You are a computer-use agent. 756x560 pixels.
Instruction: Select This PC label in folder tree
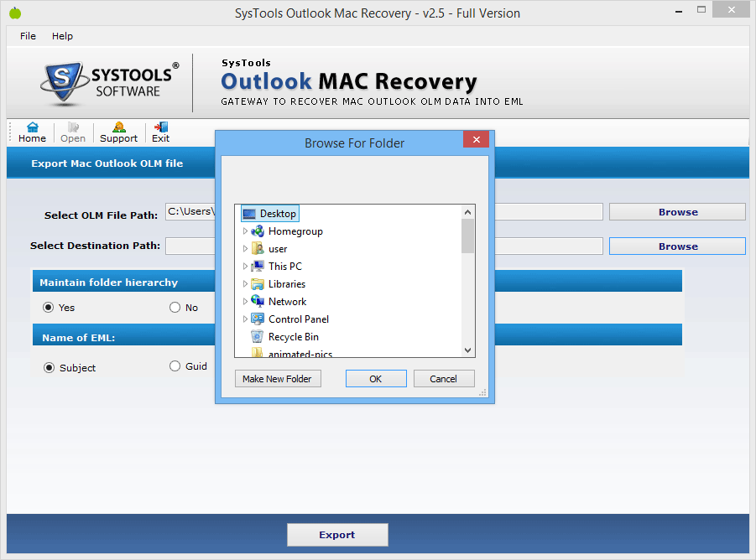coord(285,267)
